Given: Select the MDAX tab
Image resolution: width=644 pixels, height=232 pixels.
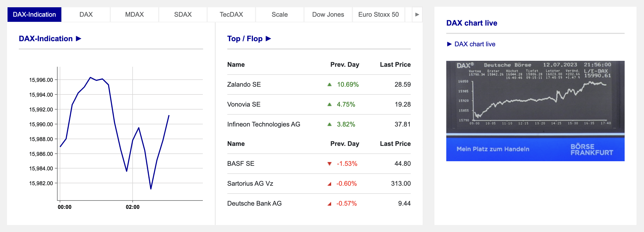Looking at the screenshot, I should point(135,15).
